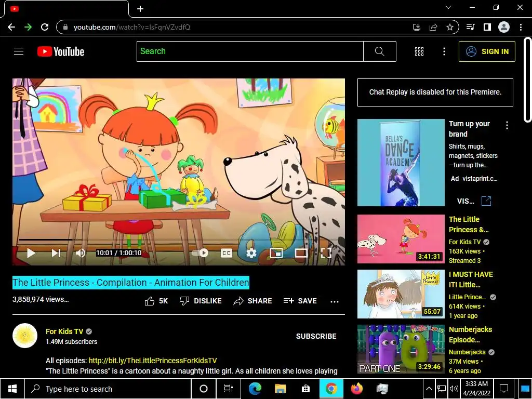Screen dimensions: 532x399
Task: Click the highlighted video title text
Action: pyautogui.click(x=131, y=283)
